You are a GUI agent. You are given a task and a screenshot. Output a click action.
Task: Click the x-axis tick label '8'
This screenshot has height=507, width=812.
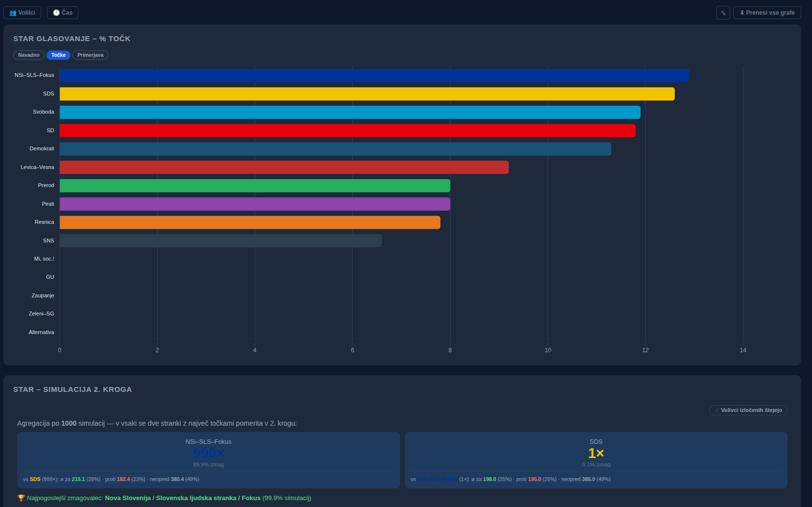click(450, 350)
